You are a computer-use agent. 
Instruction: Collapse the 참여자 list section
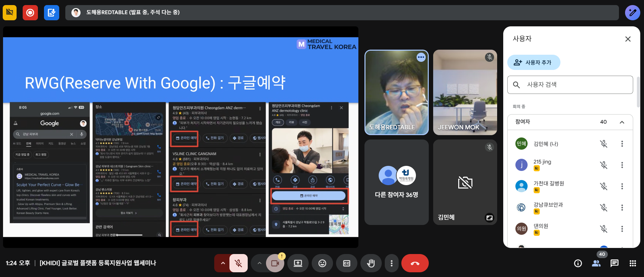tap(622, 122)
